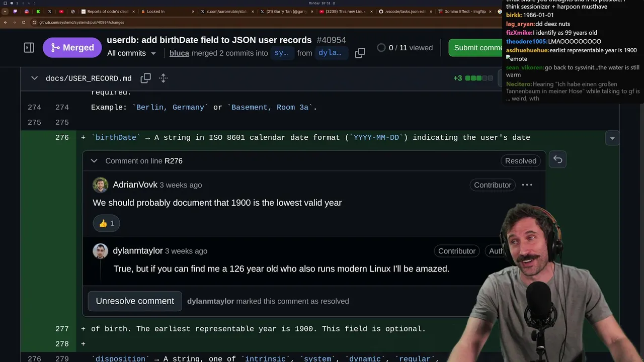Viewport: 644px width, 362px height.
Task: Copy docs/USER_RECORD.md file path
Action: click(x=145, y=78)
